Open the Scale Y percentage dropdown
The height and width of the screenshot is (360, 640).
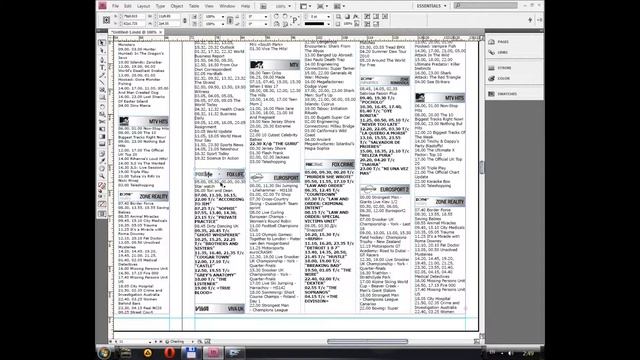(223, 24)
